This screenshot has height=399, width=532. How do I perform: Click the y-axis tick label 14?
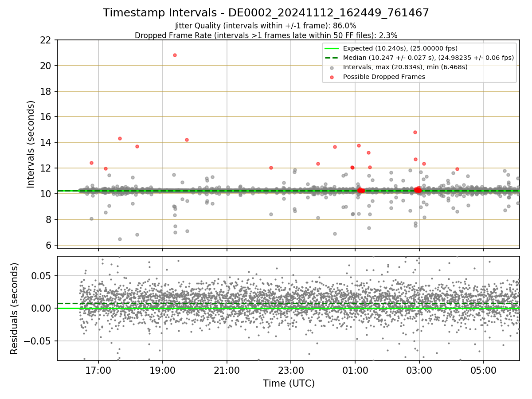point(46,143)
